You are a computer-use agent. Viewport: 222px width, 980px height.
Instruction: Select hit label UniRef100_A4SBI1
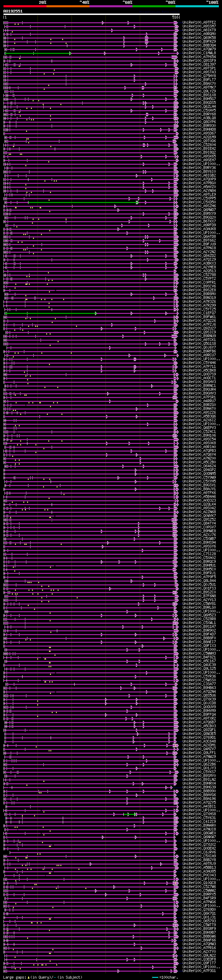(199, 806)
